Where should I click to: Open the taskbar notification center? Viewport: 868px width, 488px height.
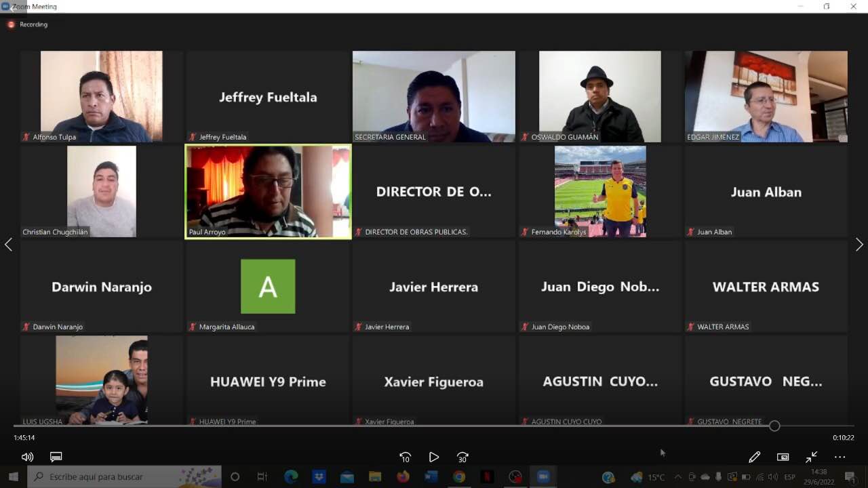tap(850, 477)
